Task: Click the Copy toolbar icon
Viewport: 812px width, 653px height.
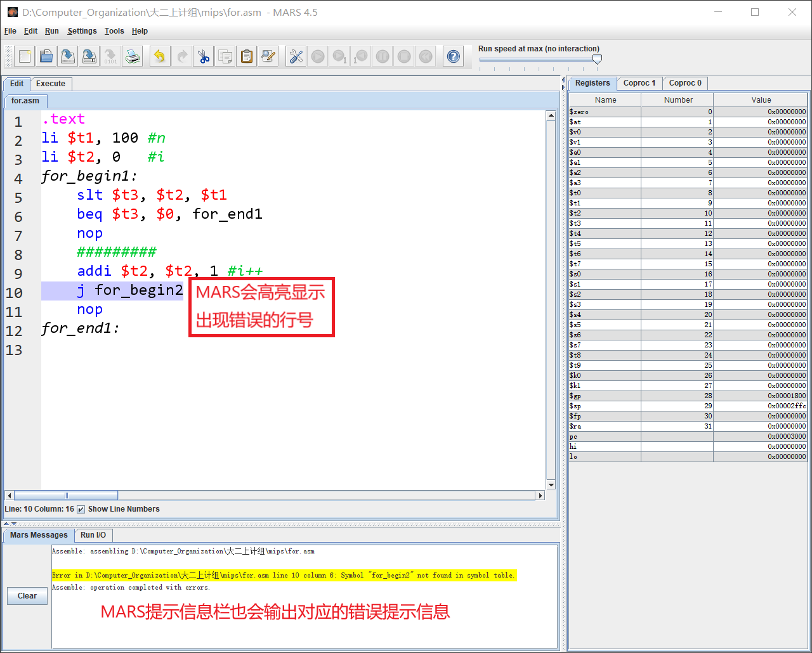Action: coord(225,56)
